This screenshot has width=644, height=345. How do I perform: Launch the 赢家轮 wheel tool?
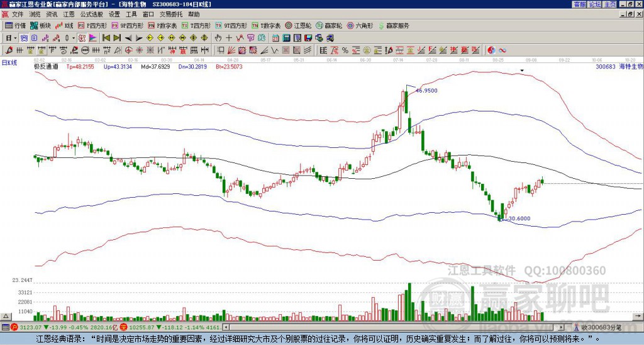pos(329,25)
